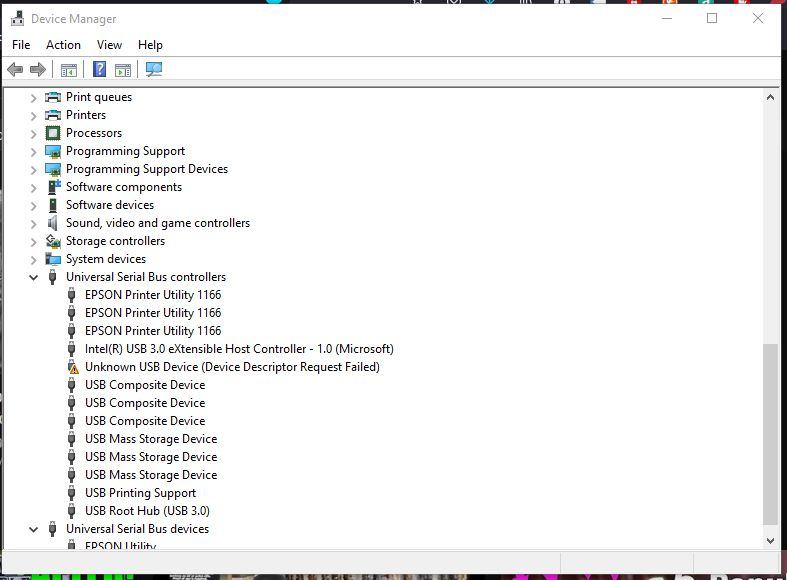Select Programming Support Devices label

(x=147, y=169)
